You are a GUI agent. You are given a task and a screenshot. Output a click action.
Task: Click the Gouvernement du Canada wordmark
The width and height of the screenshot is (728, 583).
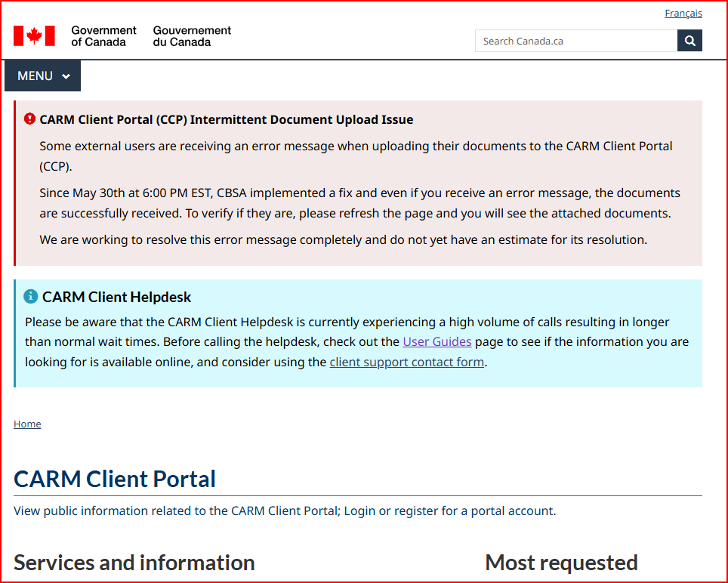[191, 35]
